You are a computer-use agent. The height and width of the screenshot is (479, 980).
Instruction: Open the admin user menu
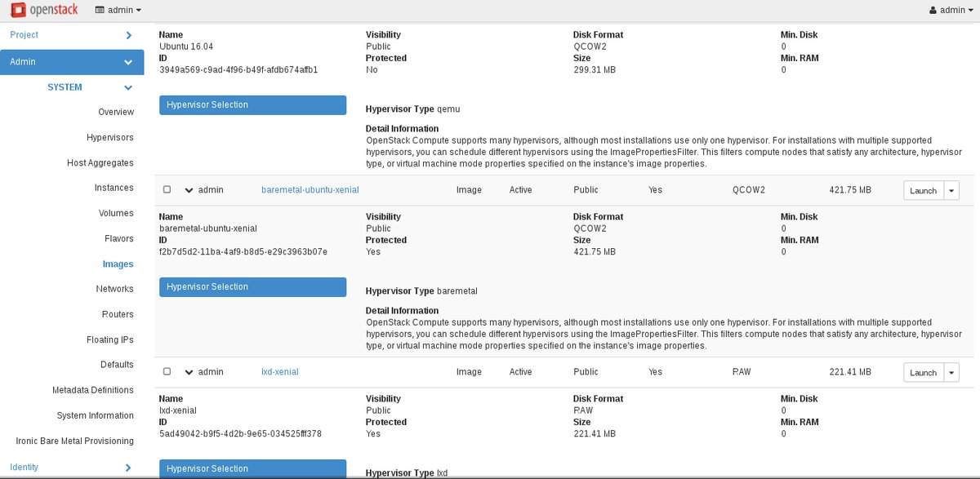pyautogui.click(x=951, y=10)
